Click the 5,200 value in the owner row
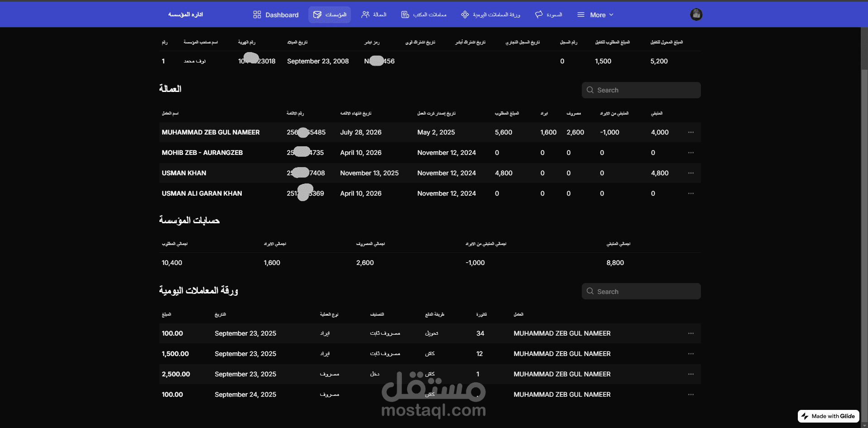 click(x=659, y=61)
